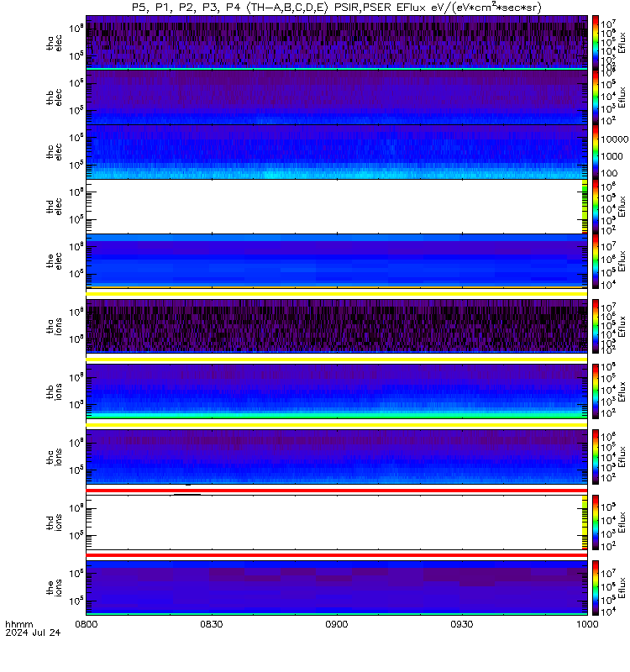
Task: Select the "tha ions" panel axis label
Action: pos(54,326)
